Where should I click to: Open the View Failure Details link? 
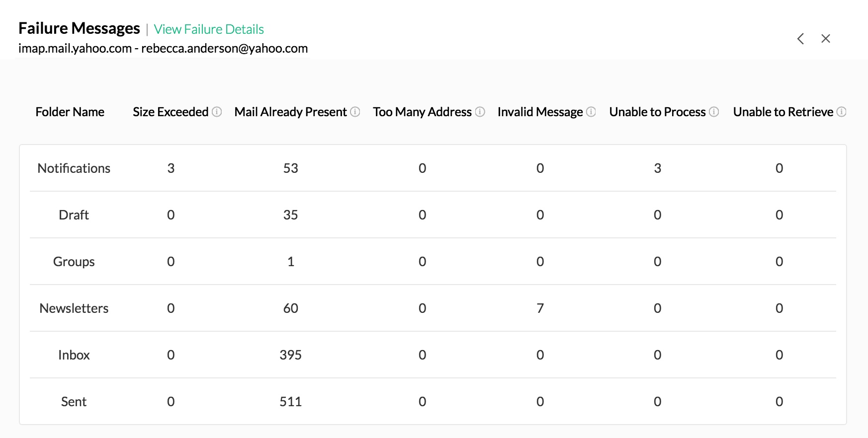click(209, 29)
